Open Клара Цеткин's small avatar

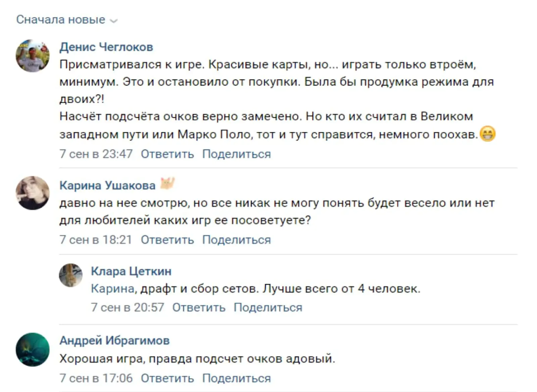point(71,275)
